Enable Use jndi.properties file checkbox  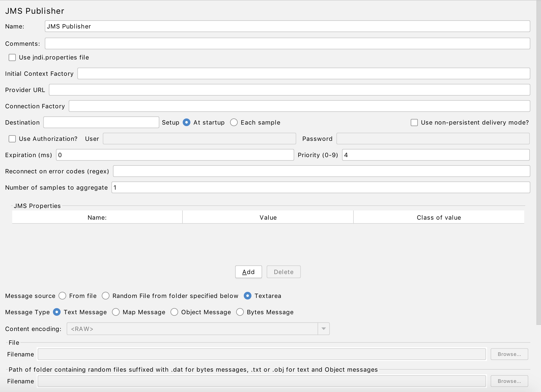click(12, 57)
